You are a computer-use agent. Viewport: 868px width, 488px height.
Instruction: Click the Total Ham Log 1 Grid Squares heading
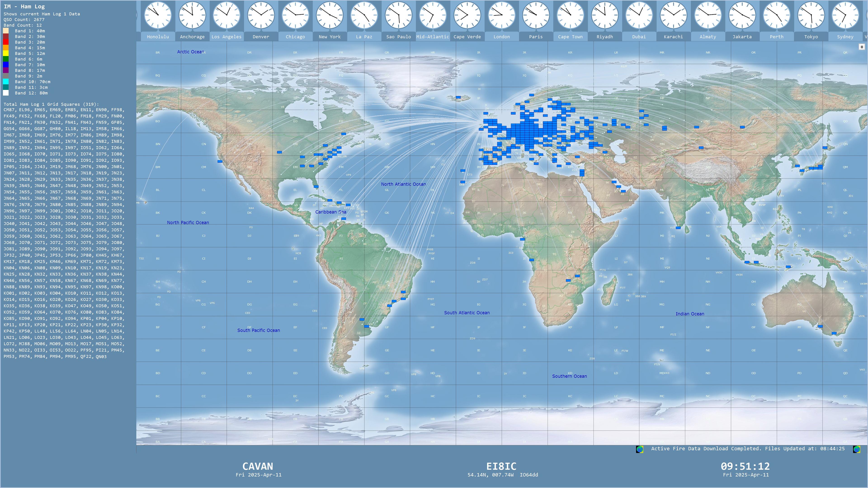51,104
